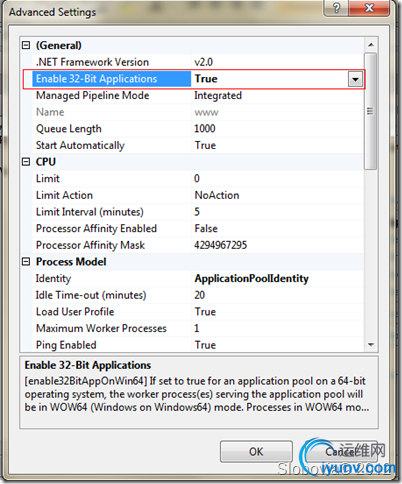Click the False value
This screenshot has height=484, width=402.
point(206,229)
